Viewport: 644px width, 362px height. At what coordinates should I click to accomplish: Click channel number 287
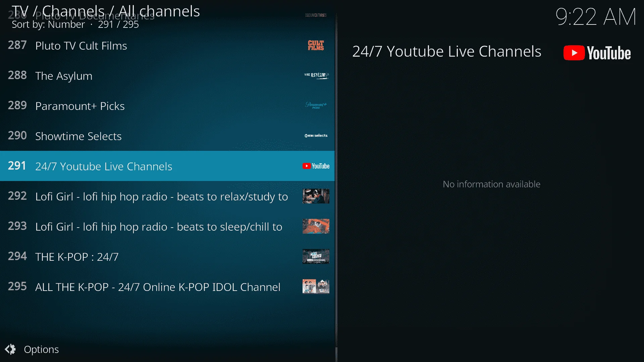point(17,45)
